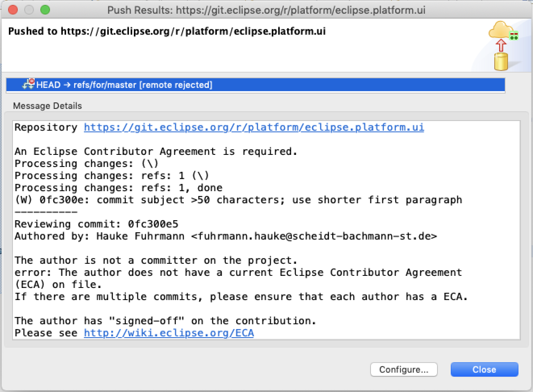533x392 pixels.
Task: Select the HEAD → refs/for/master entry
Action: point(124,85)
